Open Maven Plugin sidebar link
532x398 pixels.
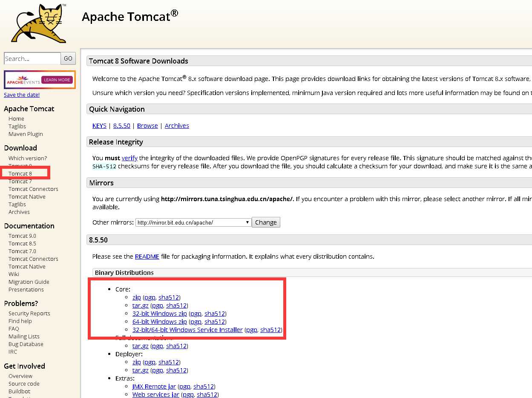pos(26,134)
